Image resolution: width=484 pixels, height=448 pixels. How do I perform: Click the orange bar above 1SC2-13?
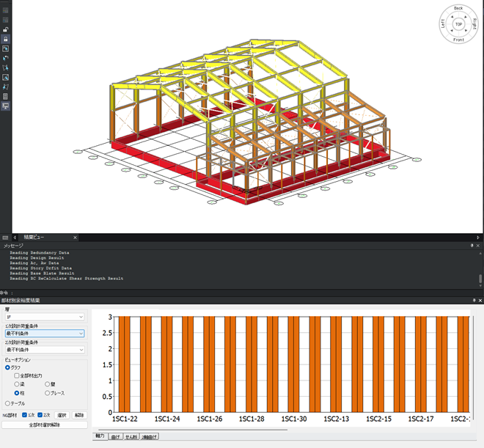[x=336, y=364]
